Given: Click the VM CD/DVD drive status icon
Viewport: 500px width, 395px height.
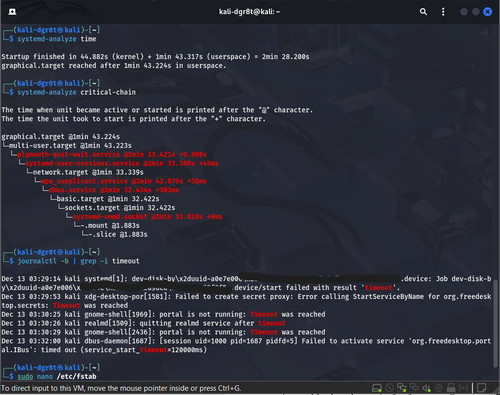Looking at the screenshot, I should [x=389, y=388].
